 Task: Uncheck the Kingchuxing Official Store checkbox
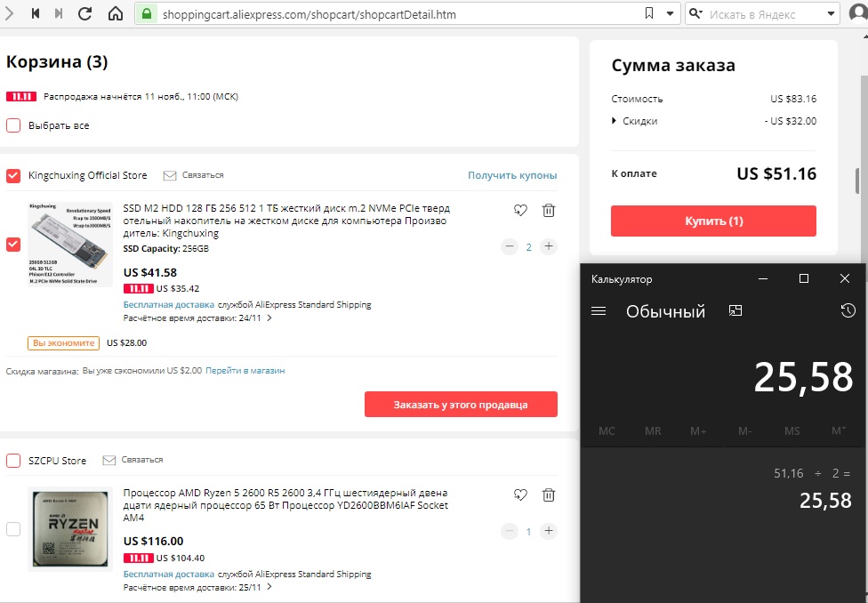pyautogui.click(x=13, y=175)
